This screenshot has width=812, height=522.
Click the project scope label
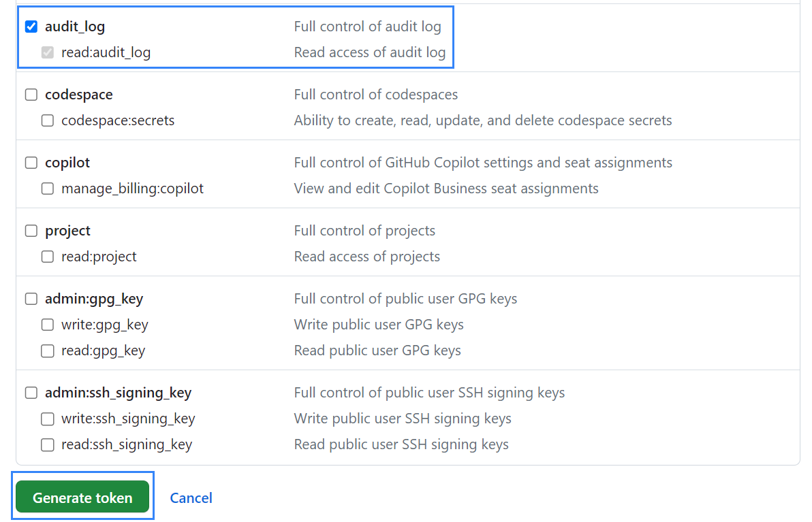coord(68,231)
